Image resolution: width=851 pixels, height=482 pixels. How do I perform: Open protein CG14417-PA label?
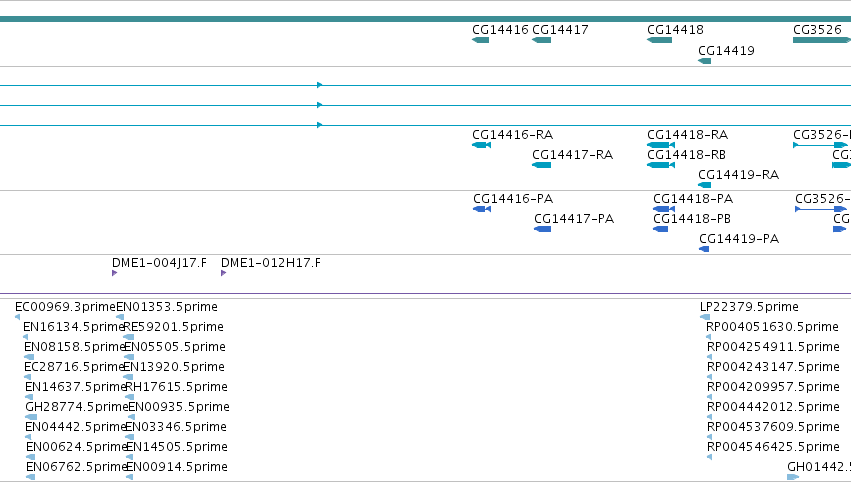(574, 219)
